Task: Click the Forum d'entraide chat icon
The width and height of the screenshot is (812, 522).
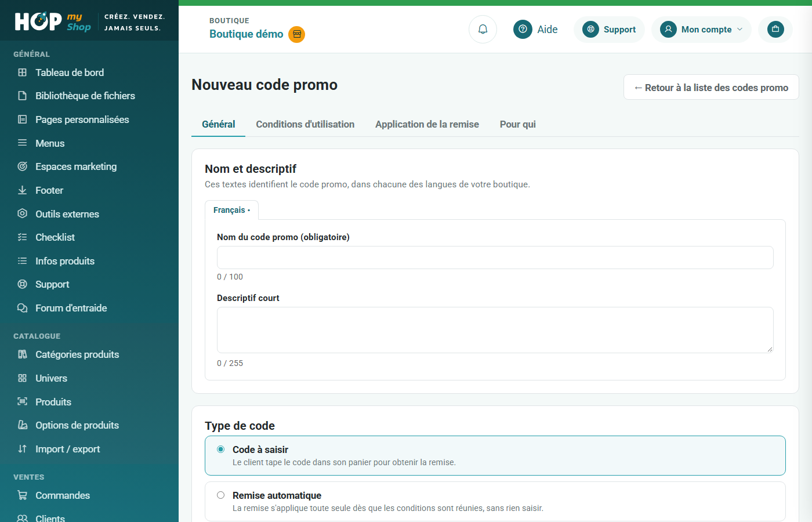Action: (23, 308)
